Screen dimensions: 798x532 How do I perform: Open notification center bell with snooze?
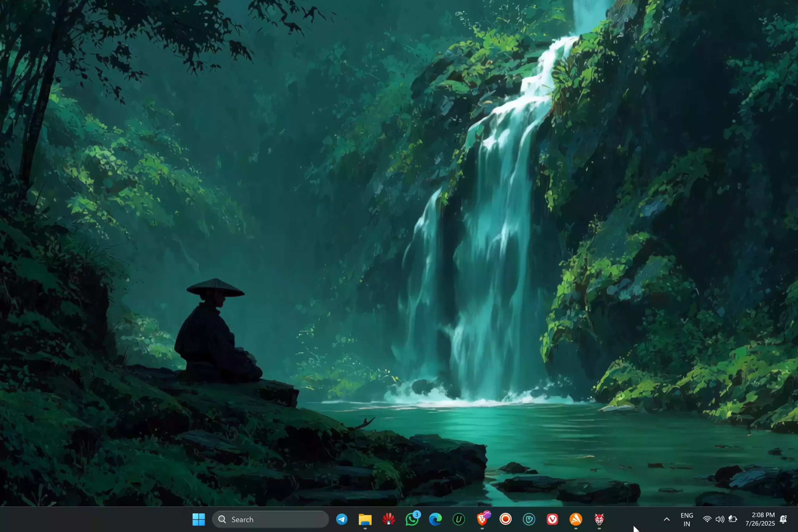point(784,519)
